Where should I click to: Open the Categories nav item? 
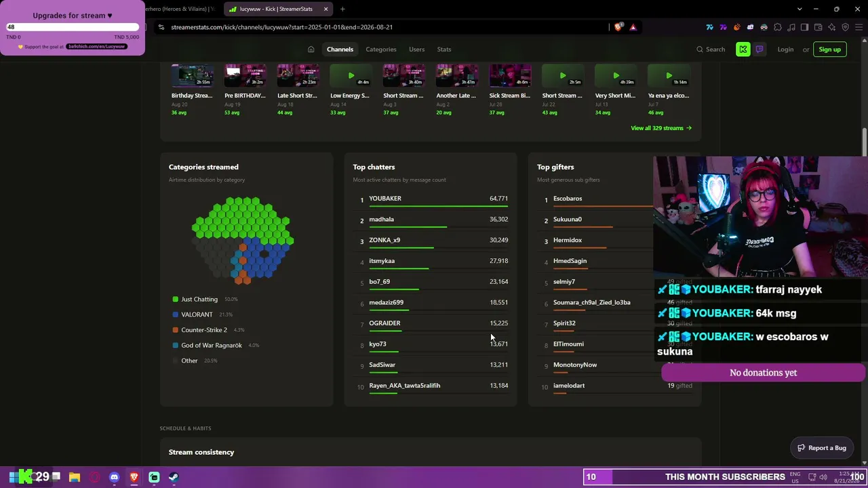[381, 49]
